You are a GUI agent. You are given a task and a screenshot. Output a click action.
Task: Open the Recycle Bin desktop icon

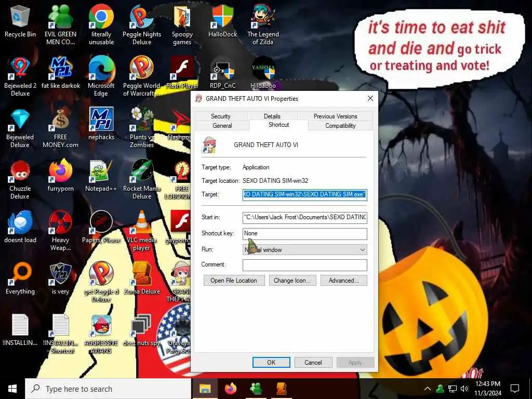pyautogui.click(x=20, y=21)
